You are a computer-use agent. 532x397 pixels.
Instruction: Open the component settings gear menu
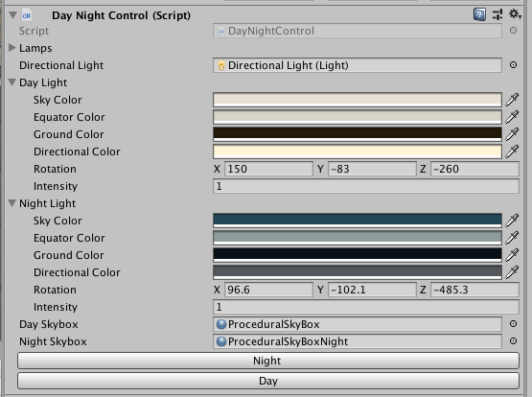click(x=515, y=14)
